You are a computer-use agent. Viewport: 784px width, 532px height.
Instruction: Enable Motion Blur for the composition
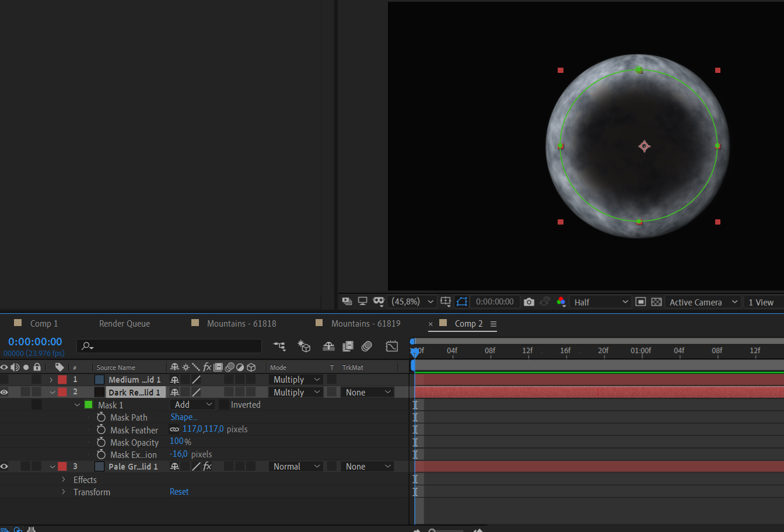click(367, 346)
